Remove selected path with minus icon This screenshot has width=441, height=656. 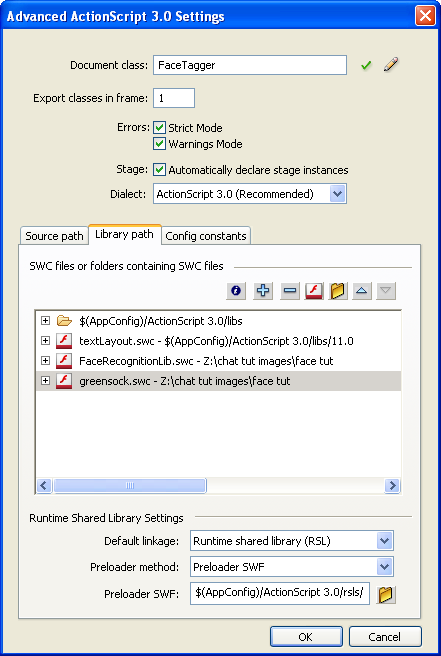pyautogui.click(x=290, y=290)
